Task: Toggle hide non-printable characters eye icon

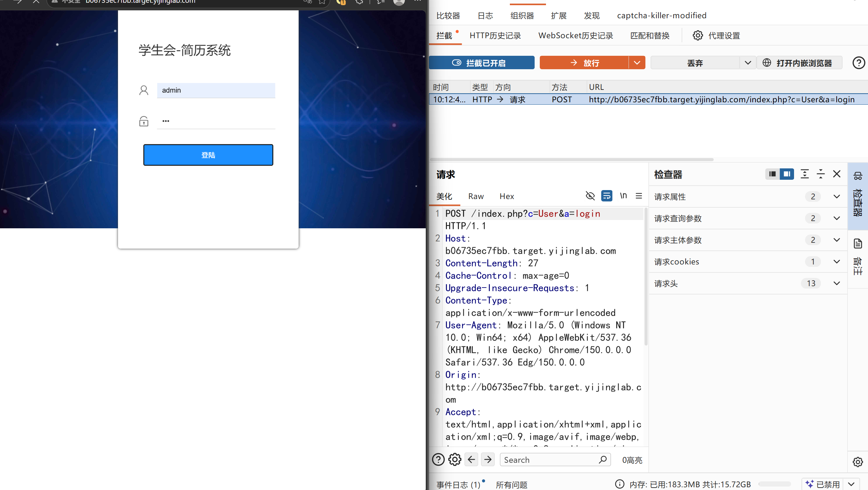Action: pos(590,196)
